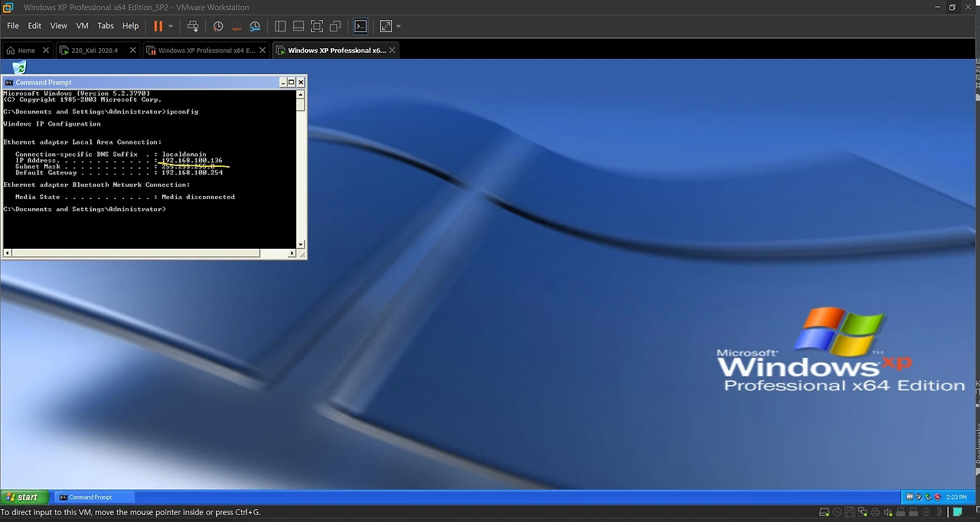
Task: Open the snapshot manager icon
Action: tap(255, 26)
